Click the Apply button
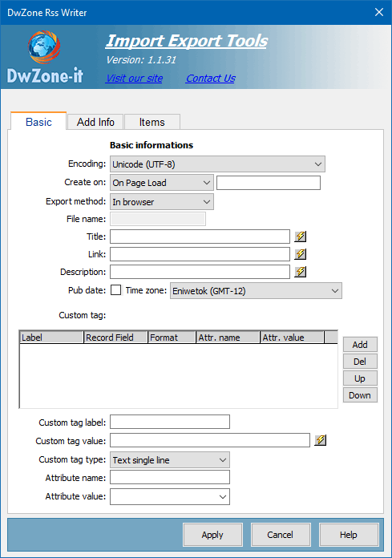 coord(212,535)
